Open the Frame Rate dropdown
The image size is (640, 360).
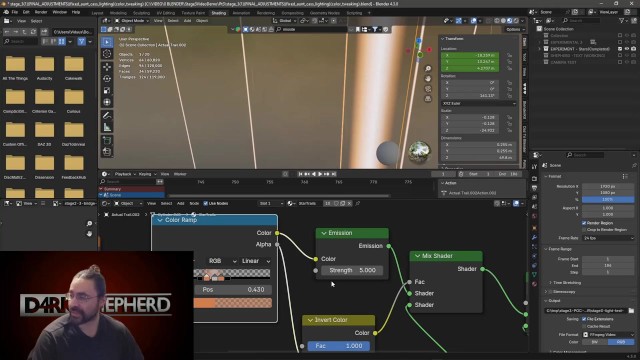click(608, 238)
